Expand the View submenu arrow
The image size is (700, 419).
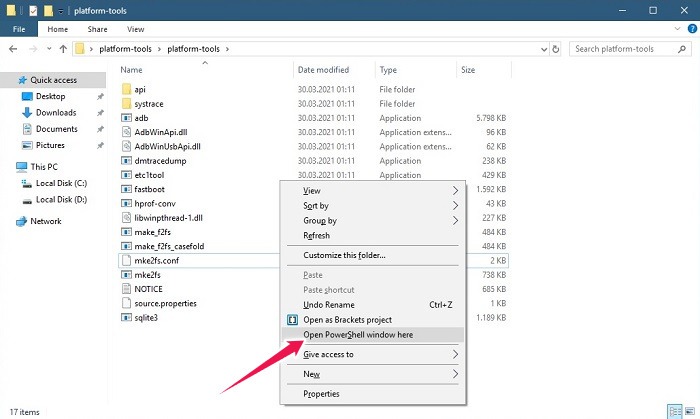point(455,190)
